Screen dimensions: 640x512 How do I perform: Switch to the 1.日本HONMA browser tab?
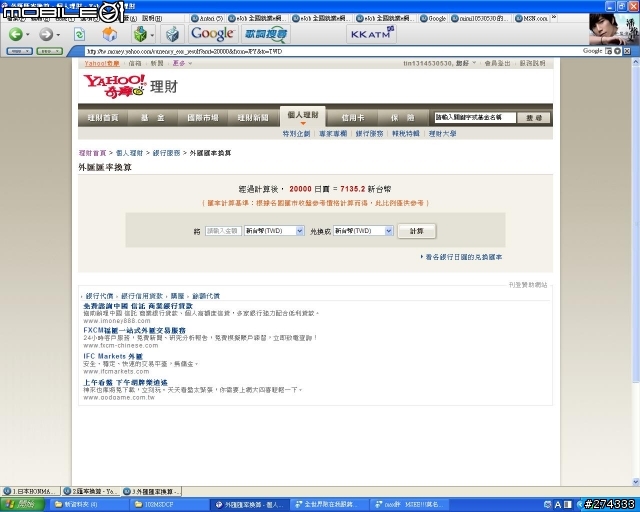pyautogui.click(x=31, y=492)
